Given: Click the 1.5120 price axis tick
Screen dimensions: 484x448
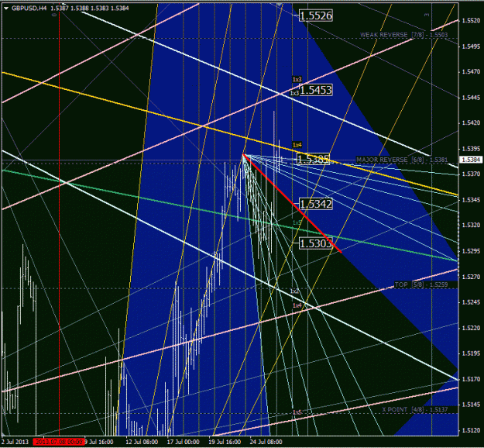Looking at the screenshot, I should pyautogui.click(x=471, y=430).
